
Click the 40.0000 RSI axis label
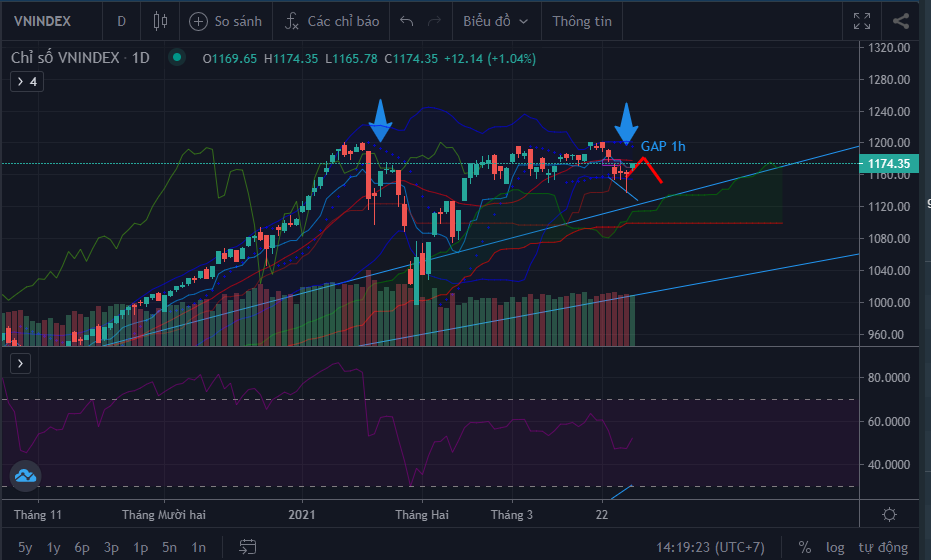(889, 465)
